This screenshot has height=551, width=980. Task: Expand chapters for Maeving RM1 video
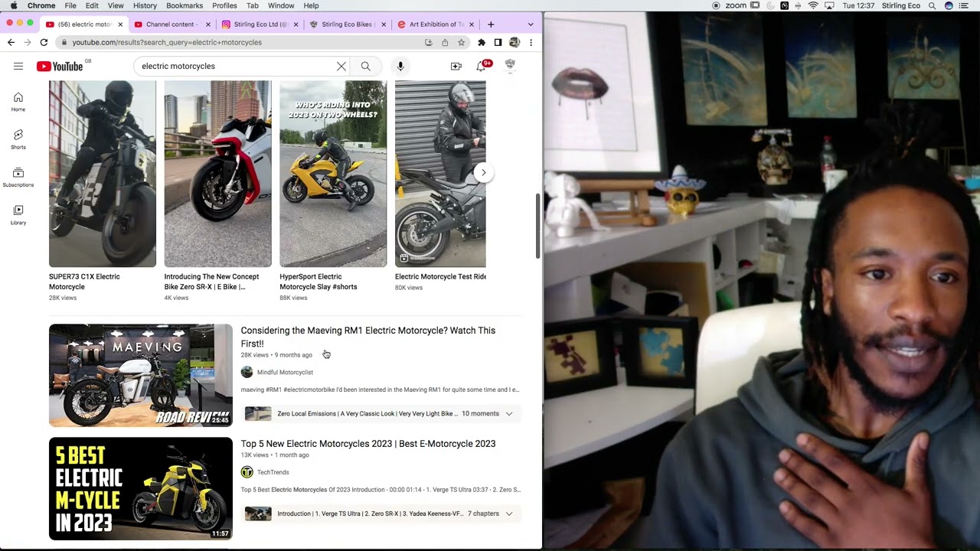pos(508,413)
